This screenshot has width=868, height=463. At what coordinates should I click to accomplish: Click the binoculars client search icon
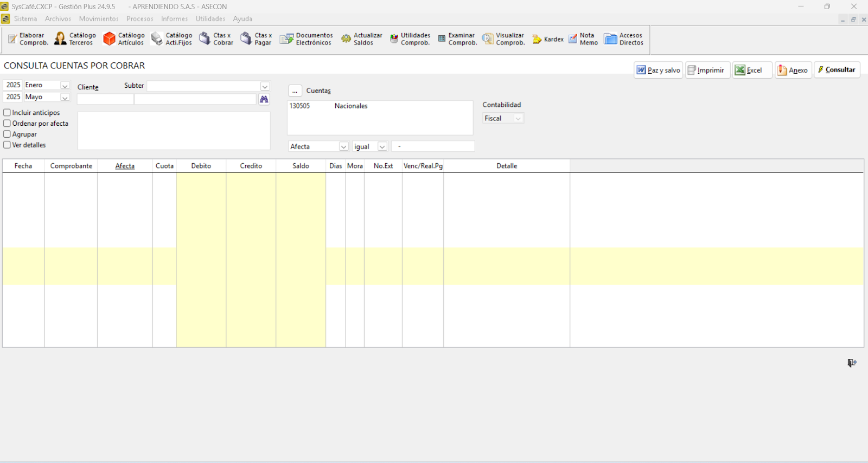tap(264, 99)
